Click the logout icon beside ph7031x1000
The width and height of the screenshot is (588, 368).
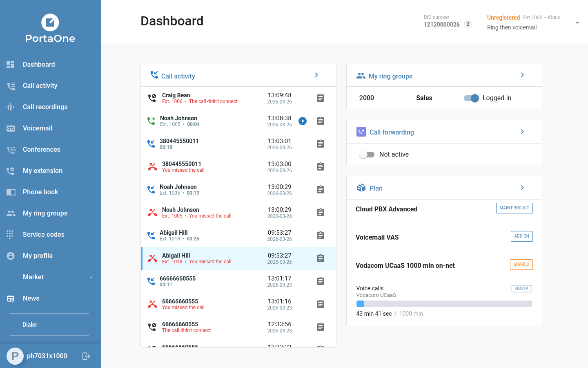(86, 356)
